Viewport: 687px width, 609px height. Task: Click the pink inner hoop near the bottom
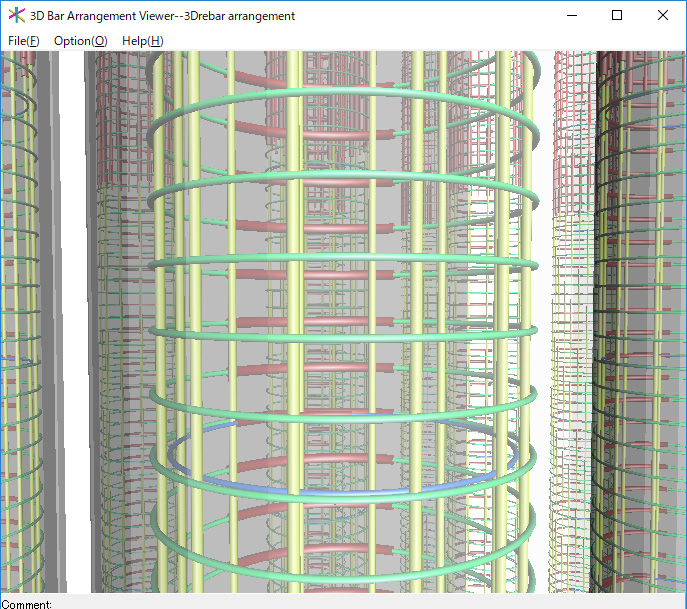coord(270,558)
